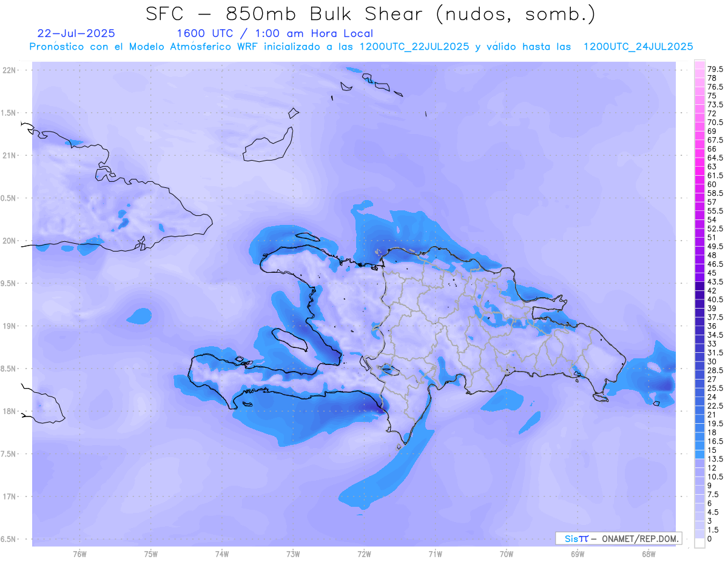This screenshot has height=562, width=728.
Task: Click the "18N" latitude label
Action: click(9, 411)
